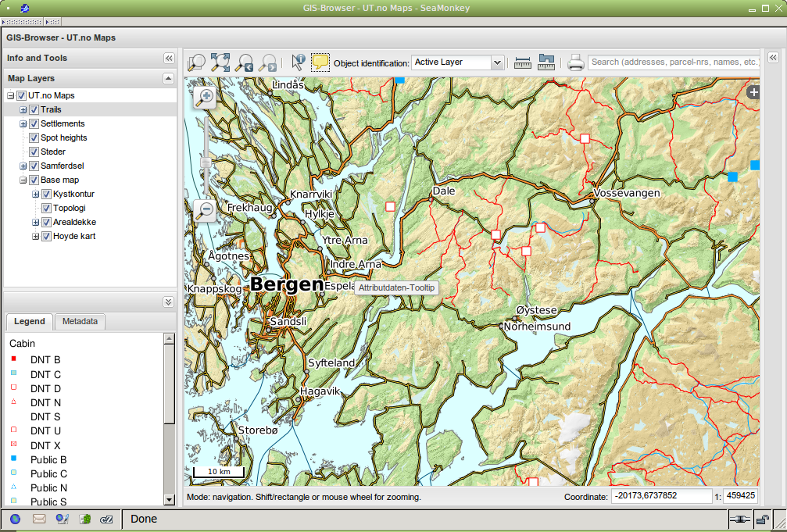Expand the Arealdekke tree node

(x=36, y=222)
